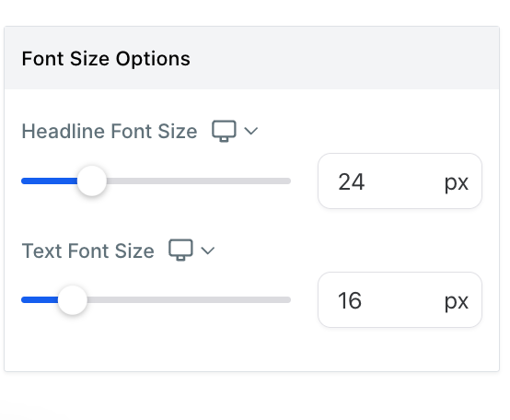Viewport: 510px width, 420px height.
Task: Open the device chevron dropdown for Headline Font Size
Action: [x=250, y=131]
